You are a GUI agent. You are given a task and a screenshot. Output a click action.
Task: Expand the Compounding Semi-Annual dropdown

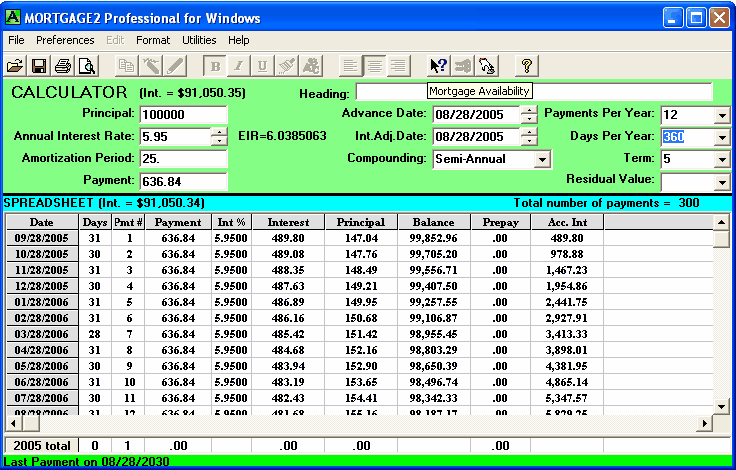[542, 159]
